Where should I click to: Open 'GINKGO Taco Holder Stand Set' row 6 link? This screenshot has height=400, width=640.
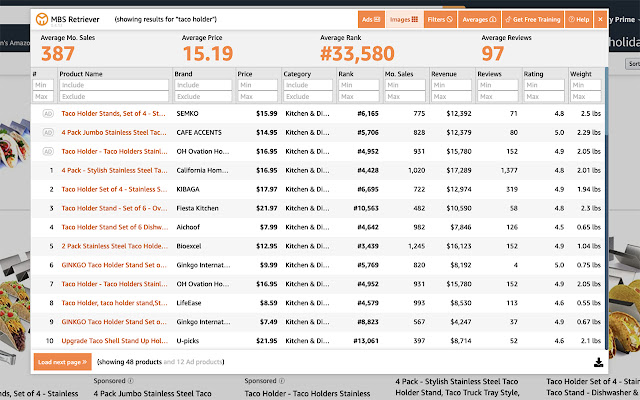point(114,265)
